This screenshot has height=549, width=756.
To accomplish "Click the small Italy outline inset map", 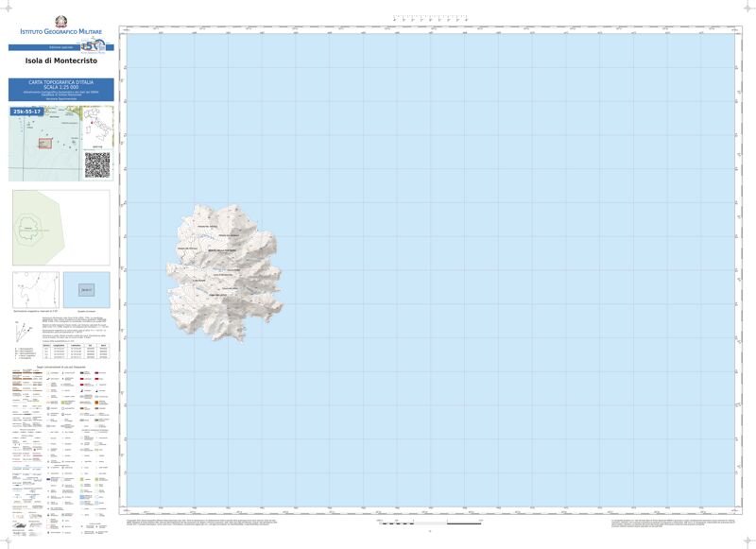I will (97, 127).
